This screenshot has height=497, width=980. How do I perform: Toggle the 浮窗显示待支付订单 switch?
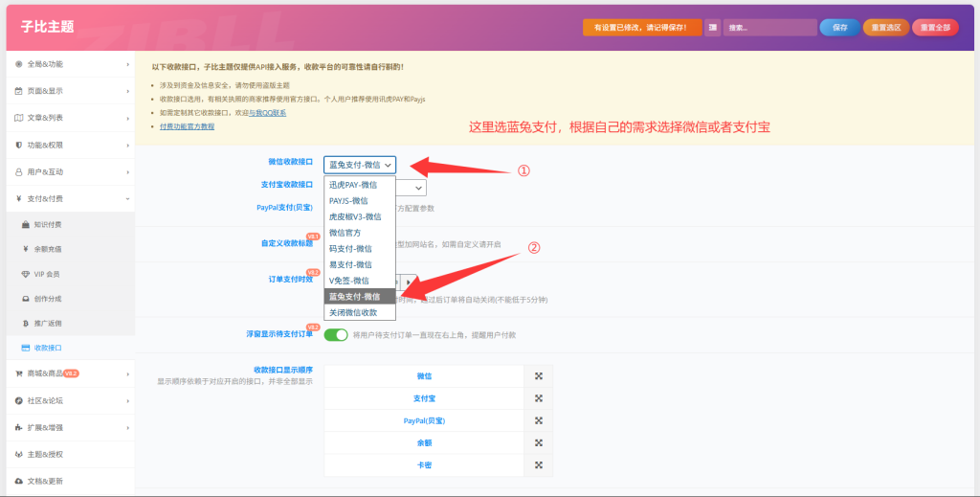coord(336,335)
